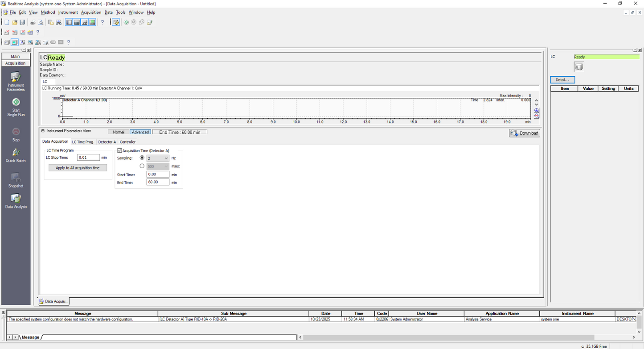Click the chromatogram down chevron arrow
Screen dimensions: 644x349
click(537, 105)
